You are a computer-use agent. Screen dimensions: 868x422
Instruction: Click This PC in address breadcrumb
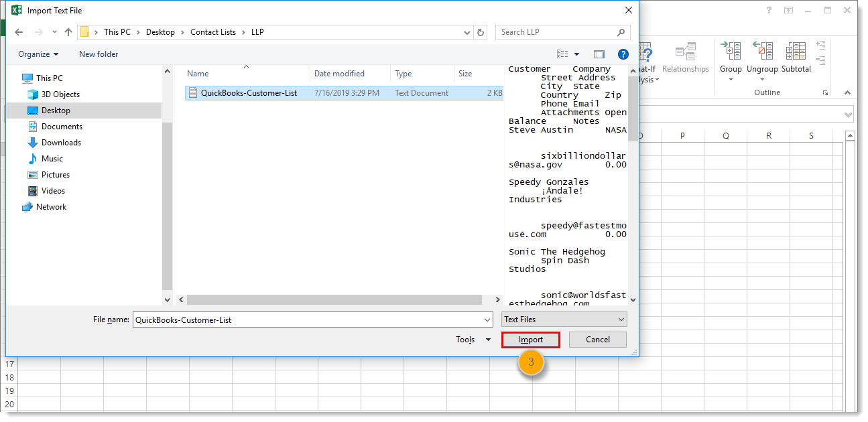(117, 32)
